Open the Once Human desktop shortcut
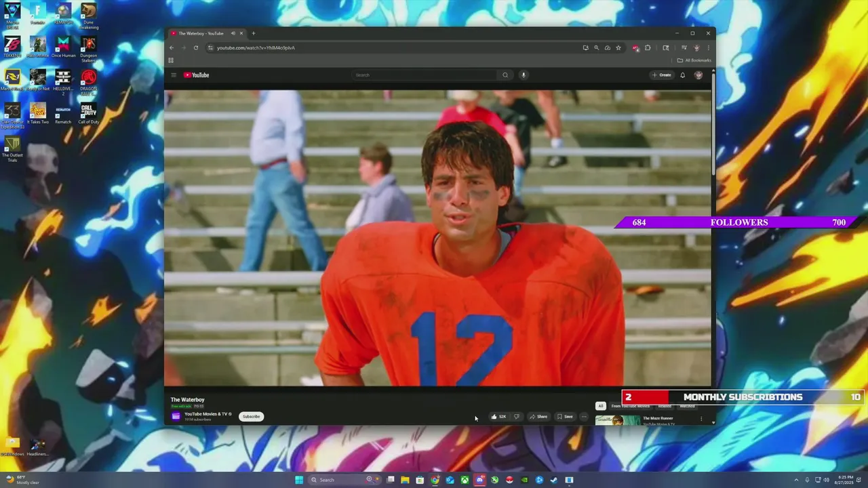This screenshot has height=488, width=868. pyautogui.click(x=63, y=47)
